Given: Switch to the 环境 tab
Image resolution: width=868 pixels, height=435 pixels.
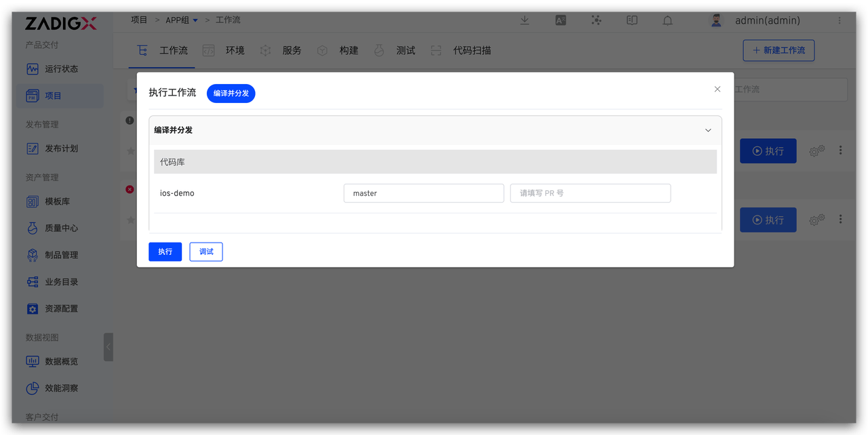Looking at the screenshot, I should pyautogui.click(x=235, y=51).
